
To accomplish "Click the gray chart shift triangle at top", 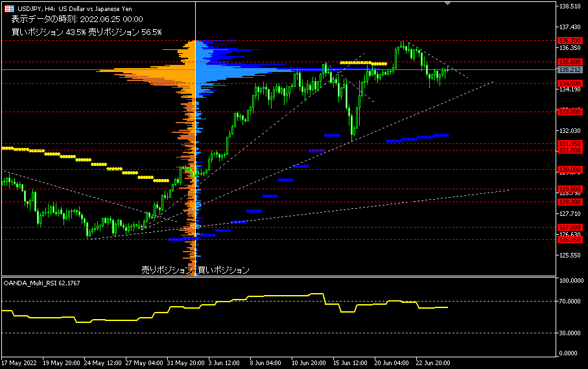I will [447, 3].
